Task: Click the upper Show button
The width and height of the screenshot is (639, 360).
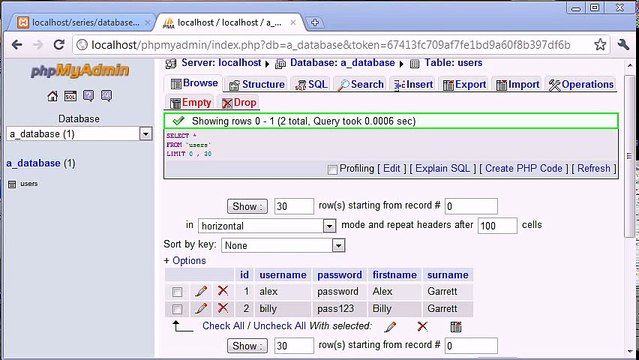Action: point(247,206)
